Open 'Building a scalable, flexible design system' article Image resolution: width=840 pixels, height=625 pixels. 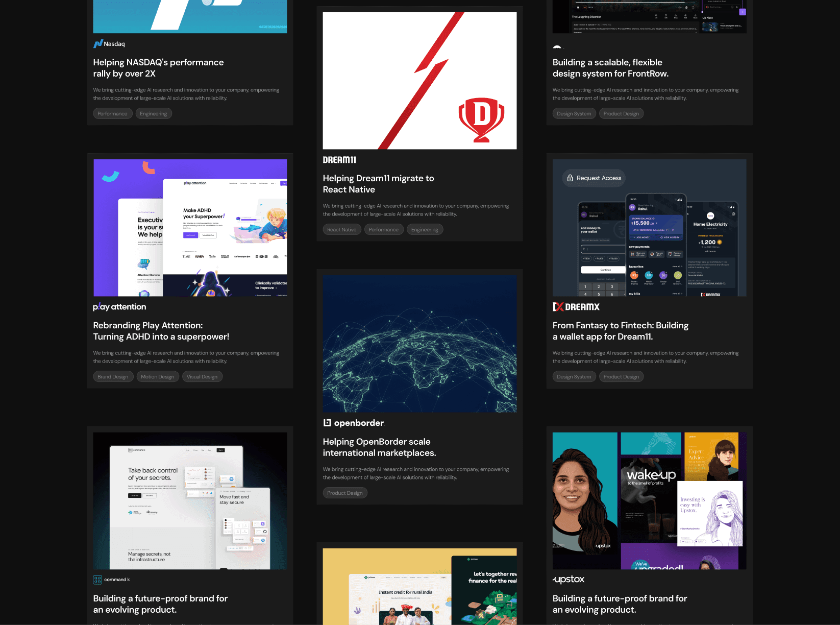[610, 68]
